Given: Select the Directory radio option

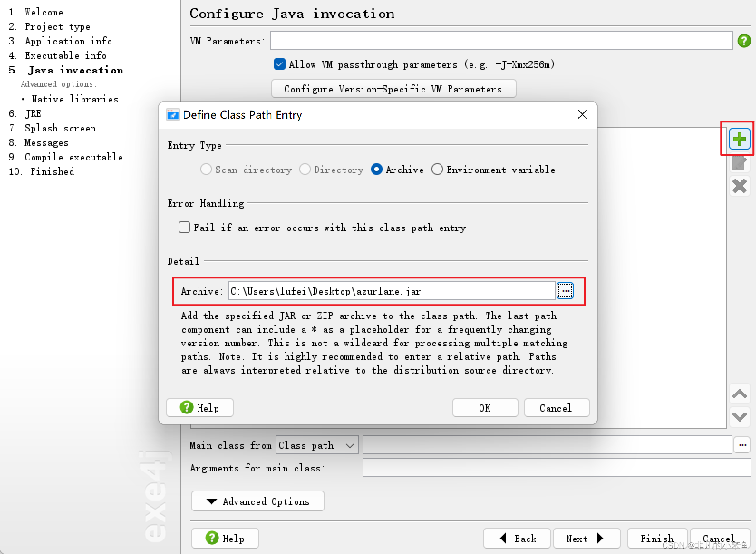Looking at the screenshot, I should pos(305,170).
